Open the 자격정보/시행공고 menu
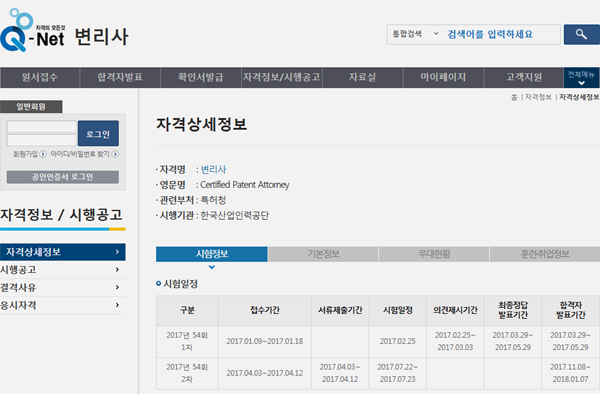This screenshot has width=600, height=394. [282, 77]
